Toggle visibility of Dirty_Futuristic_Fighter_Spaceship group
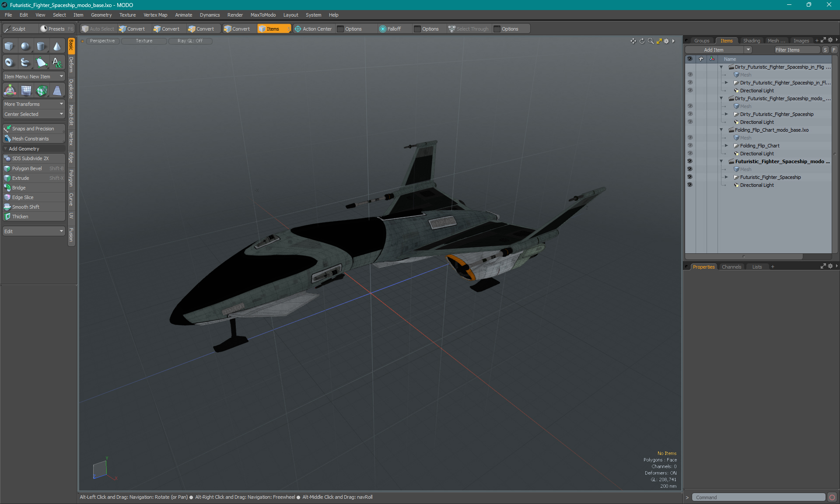 (x=690, y=114)
